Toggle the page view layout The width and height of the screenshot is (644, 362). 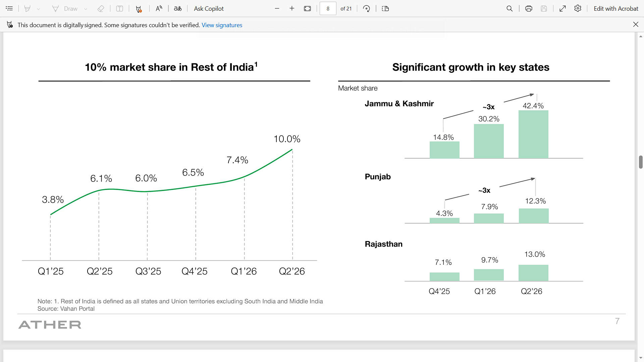(x=385, y=8)
